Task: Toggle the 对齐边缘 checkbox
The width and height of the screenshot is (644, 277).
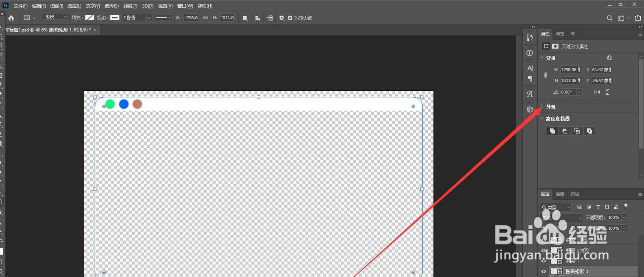Action: click(x=290, y=18)
